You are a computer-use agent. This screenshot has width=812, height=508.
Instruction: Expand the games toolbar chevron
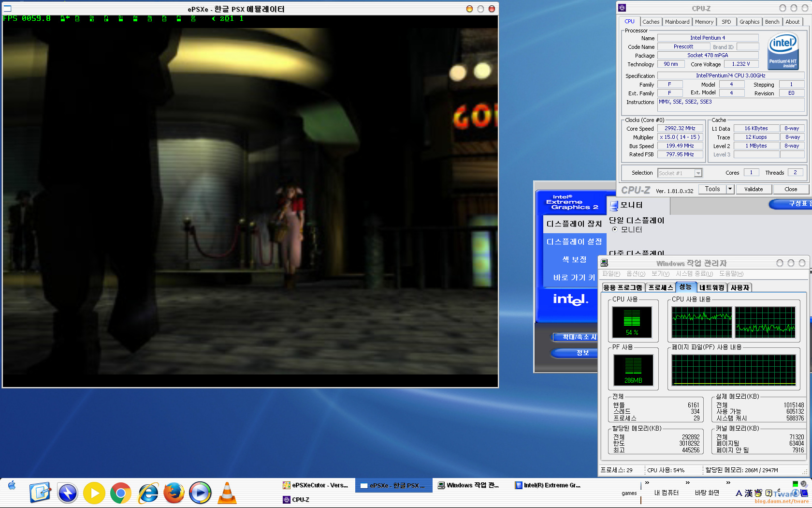647,482
